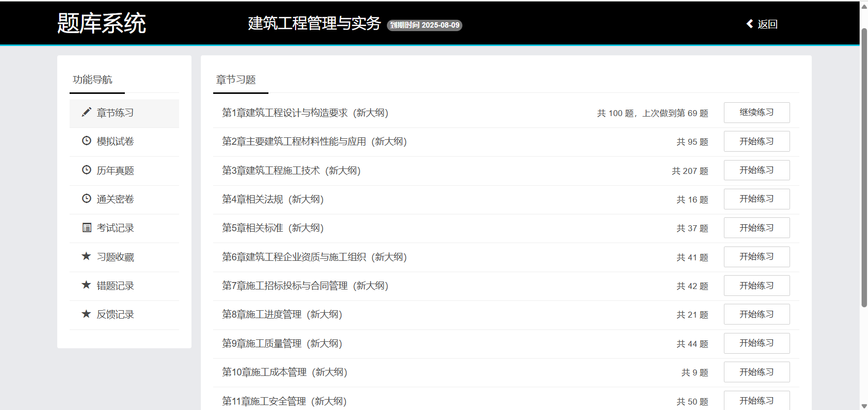Open 习题收藏 in the sidebar
The height and width of the screenshot is (410, 868).
(x=124, y=257)
